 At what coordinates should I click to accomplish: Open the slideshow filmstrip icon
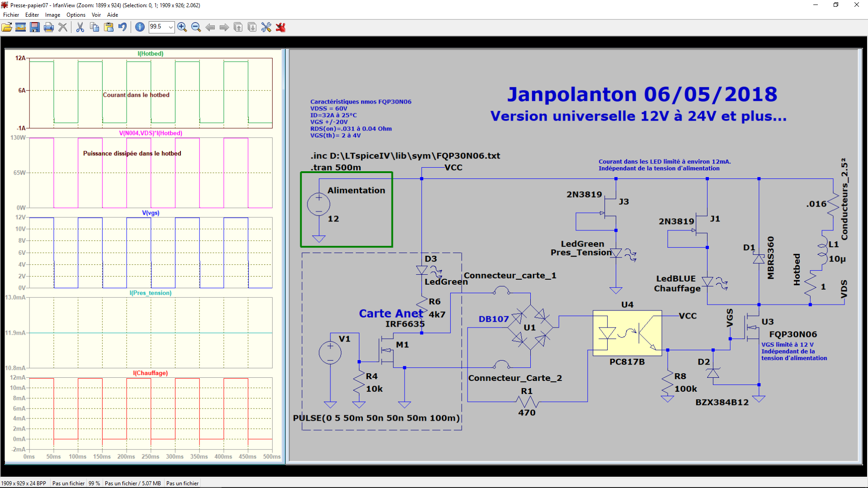click(21, 27)
